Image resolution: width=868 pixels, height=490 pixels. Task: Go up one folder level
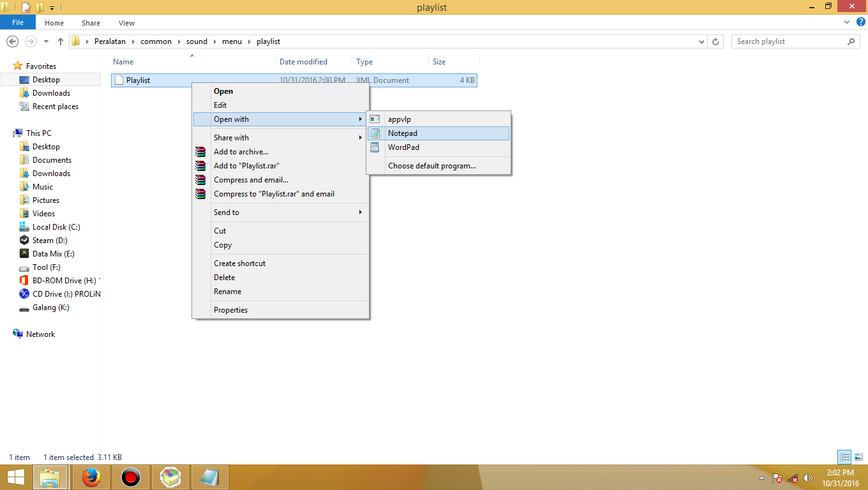61,41
